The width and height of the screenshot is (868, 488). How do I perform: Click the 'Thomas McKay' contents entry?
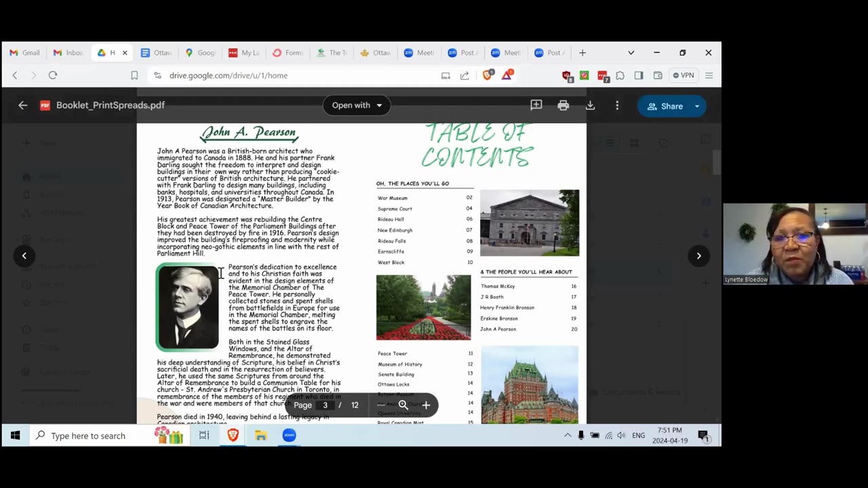tap(498, 286)
